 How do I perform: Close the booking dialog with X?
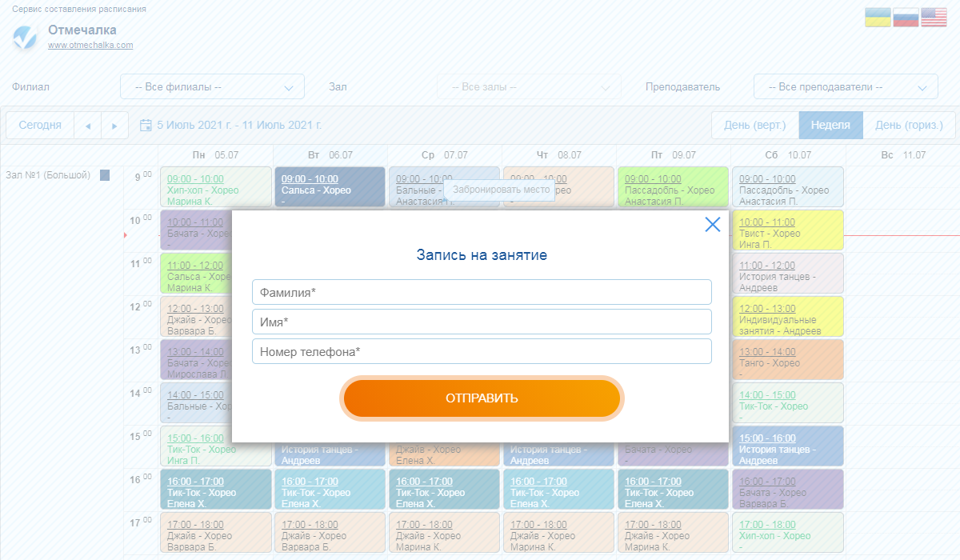712,225
